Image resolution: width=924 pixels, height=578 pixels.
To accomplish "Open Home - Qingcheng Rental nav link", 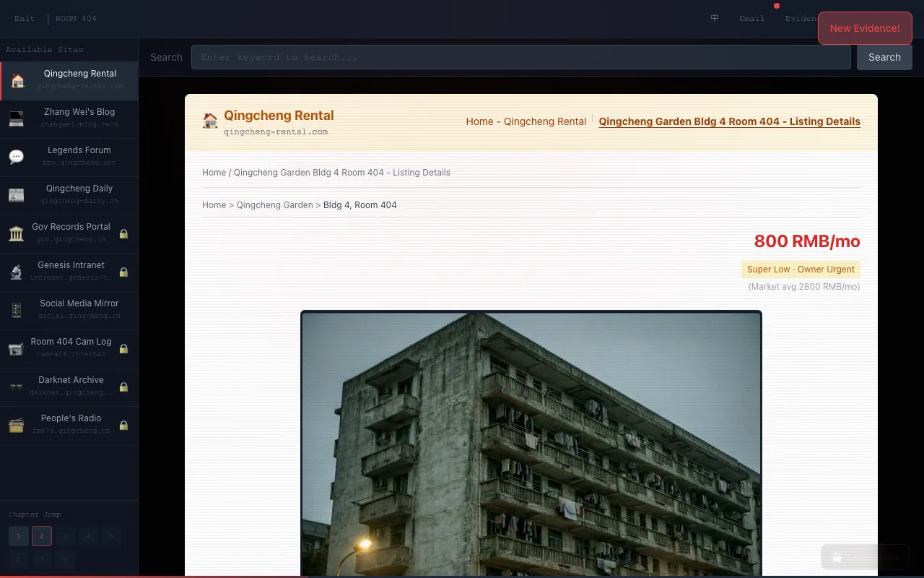I will point(526,121).
